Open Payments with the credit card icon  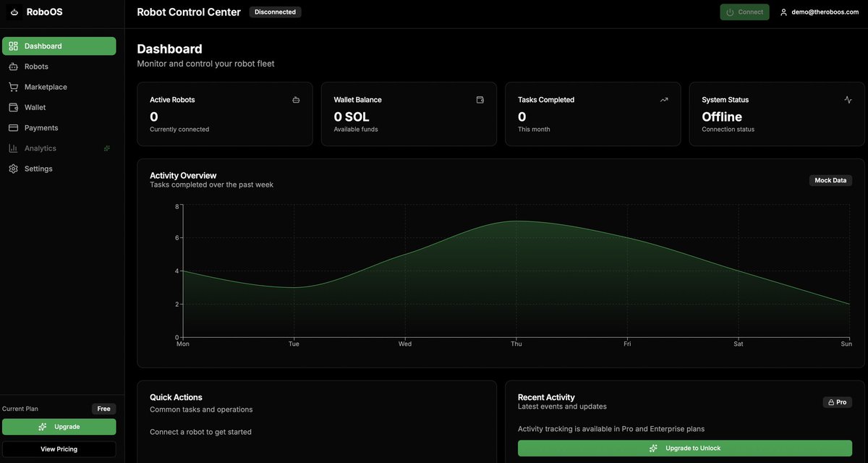(13, 127)
